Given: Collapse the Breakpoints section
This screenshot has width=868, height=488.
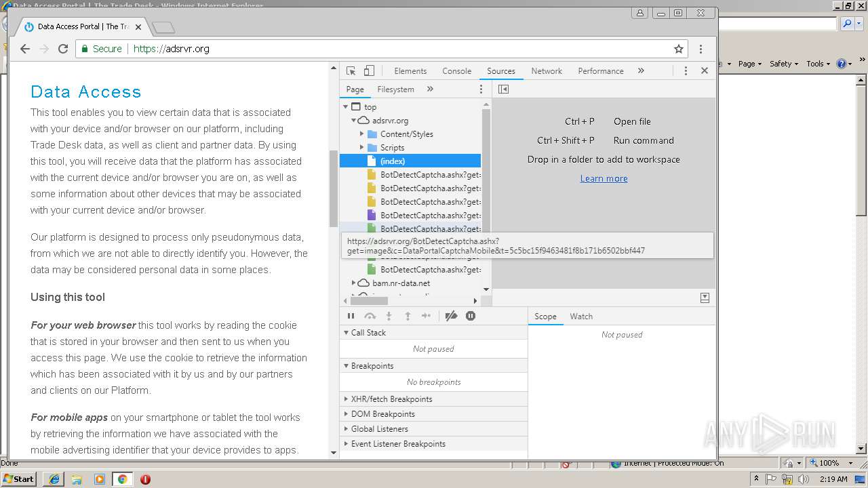Looking at the screenshot, I should [434, 365].
